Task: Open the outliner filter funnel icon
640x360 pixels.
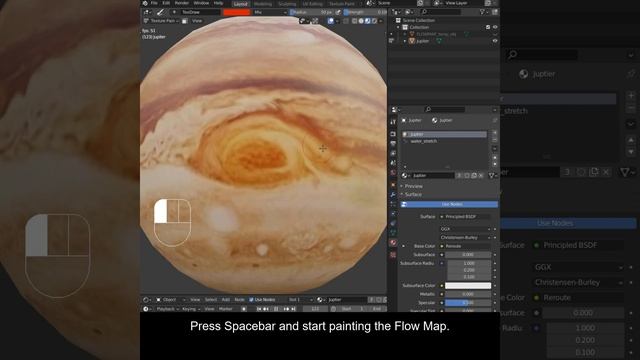Action: [x=483, y=12]
